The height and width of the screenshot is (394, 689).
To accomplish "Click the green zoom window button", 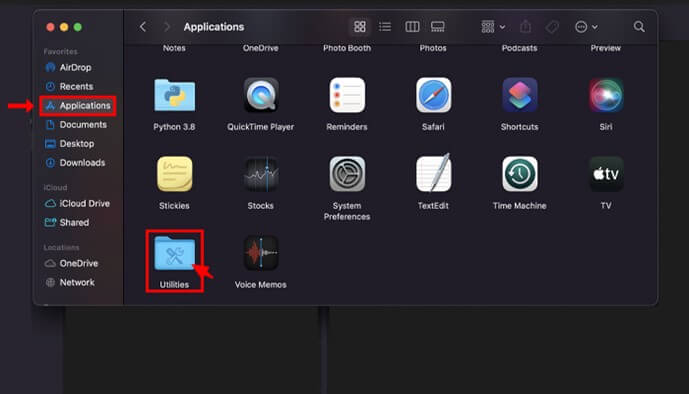I will tap(78, 27).
